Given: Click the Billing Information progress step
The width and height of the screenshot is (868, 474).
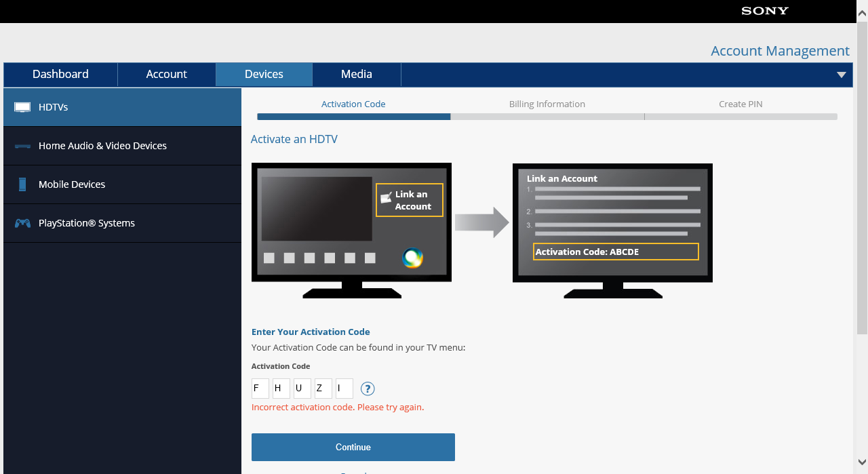Looking at the screenshot, I should point(547,104).
